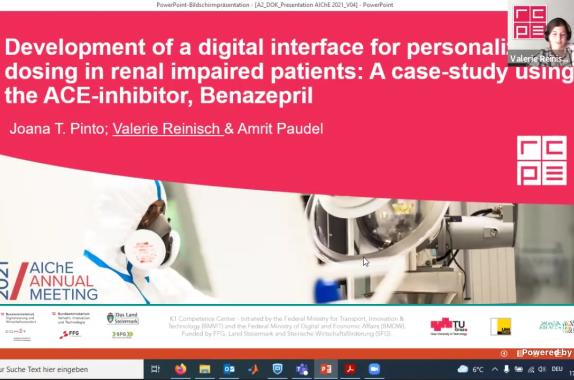Expand the hidden system tray icons
574x380 pixels.
coord(495,369)
